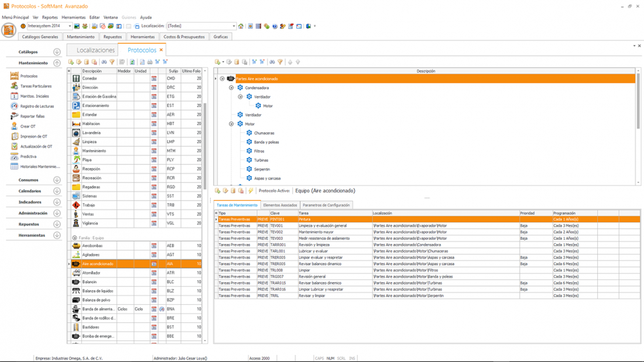Open Reportar fallas from the sidebar
Image resolution: width=644 pixels, height=362 pixels.
32,116
